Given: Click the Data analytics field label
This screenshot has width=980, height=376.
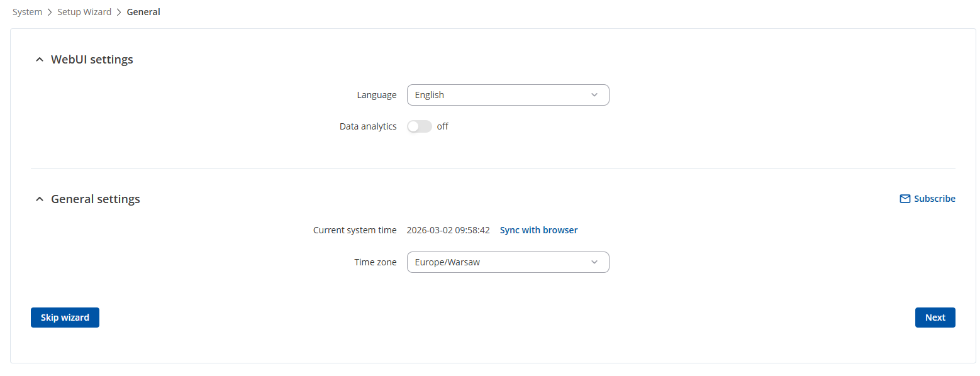Looking at the screenshot, I should point(368,126).
